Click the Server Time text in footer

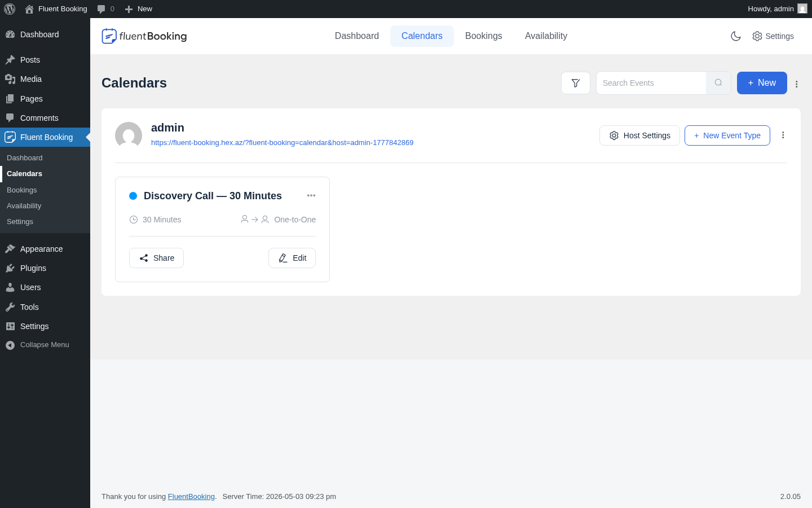pyautogui.click(x=279, y=497)
